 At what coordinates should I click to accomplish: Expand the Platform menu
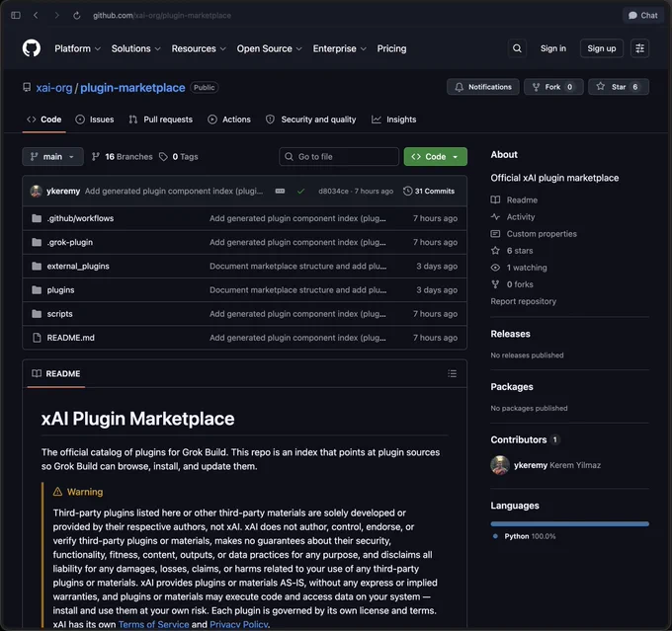point(77,48)
